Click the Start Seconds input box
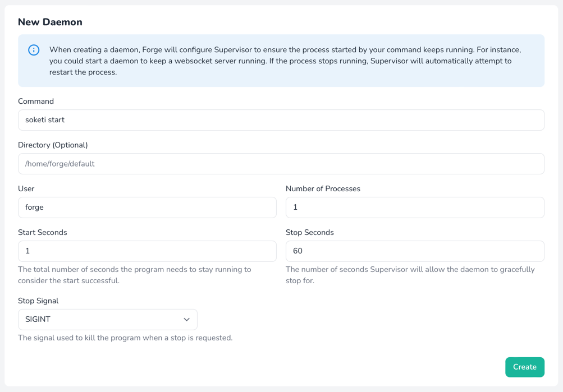The image size is (563, 392). (x=147, y=251)
